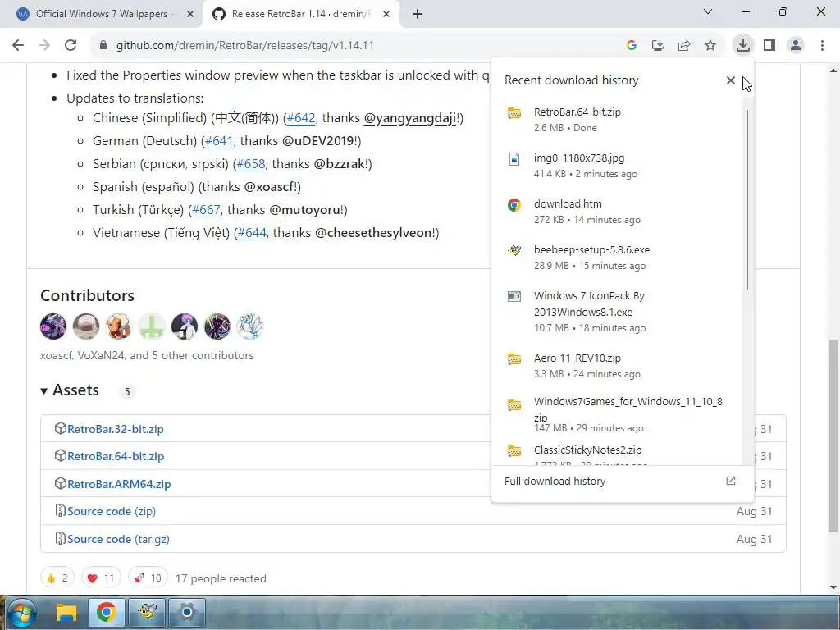
Task: Open the gear app in taskbar
Action: 187,612
